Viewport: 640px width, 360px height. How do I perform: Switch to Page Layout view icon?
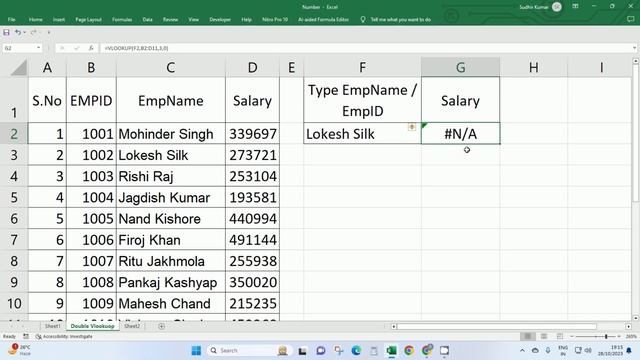coord(544,336)
